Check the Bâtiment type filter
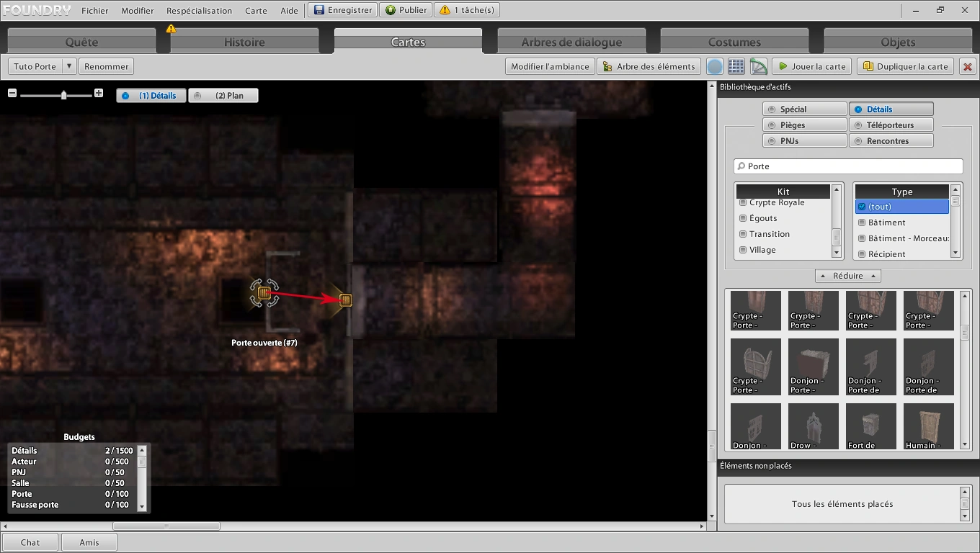The width and height of the screenshot is (980, 553). pyautogui.click(x=862, y=222)
